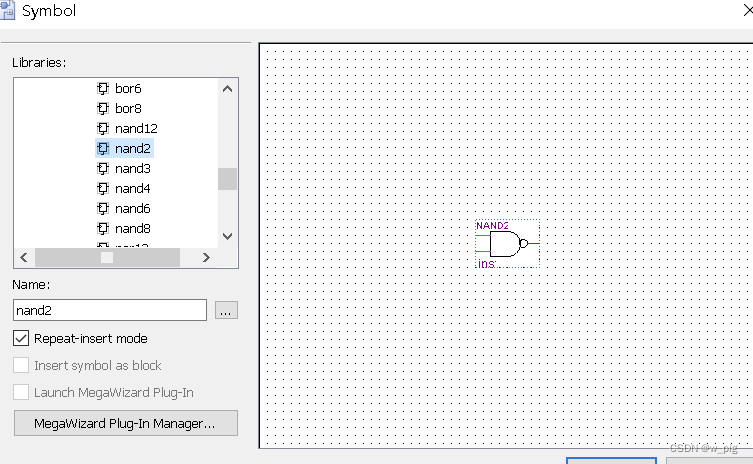This screenshot has width=753, height=464.
Task: Click the symbol icon beside nand12
Action: (x=103, y=128)
